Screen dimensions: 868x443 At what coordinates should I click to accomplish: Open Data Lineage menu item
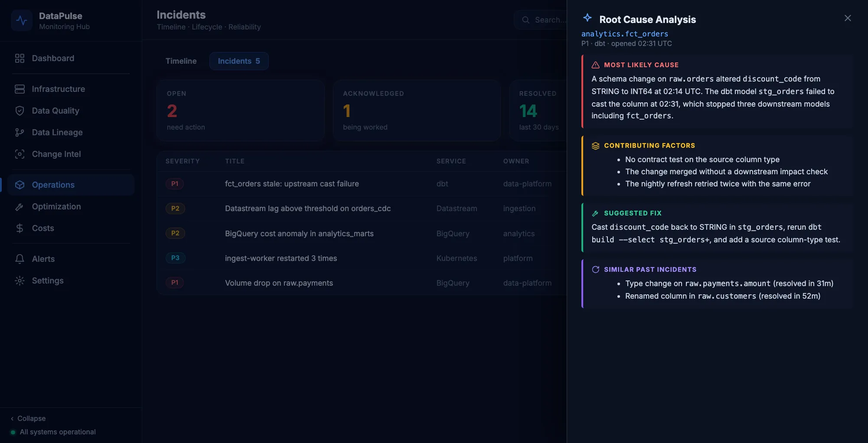click(71, 132)
